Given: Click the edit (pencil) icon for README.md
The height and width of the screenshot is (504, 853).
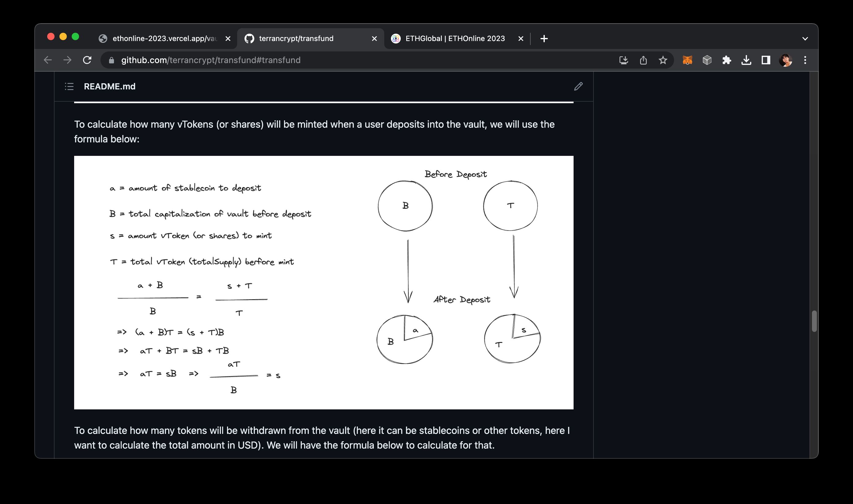Looking at the screenshot, I should [578, 86].
